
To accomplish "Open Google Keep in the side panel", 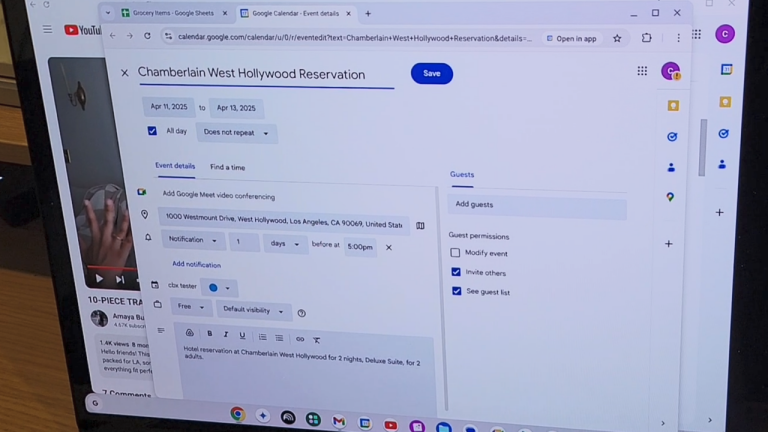I will click(x=673, y=106).
